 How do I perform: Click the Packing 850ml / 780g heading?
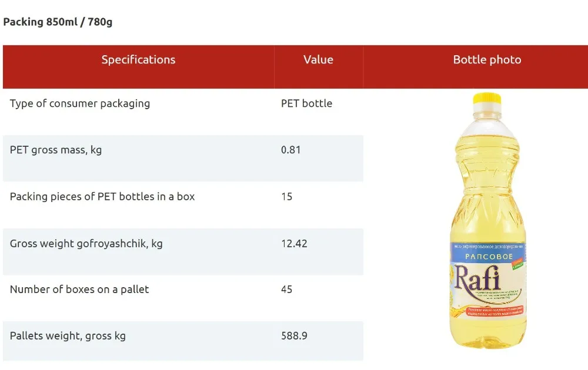58,22
